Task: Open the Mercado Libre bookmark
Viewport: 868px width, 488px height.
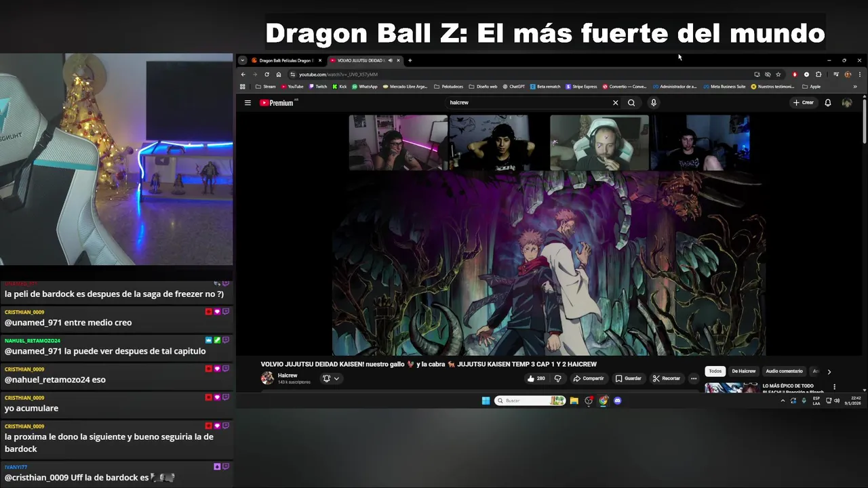Action: pos(405,87)
